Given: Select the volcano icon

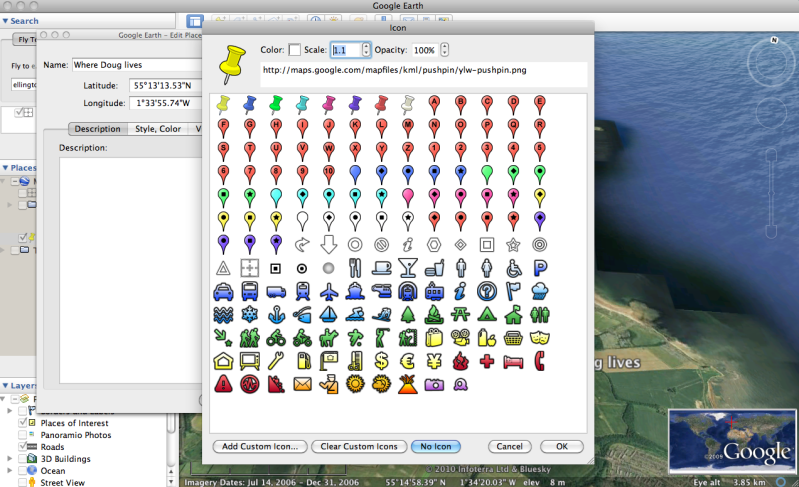Looking at the screenshot, I should (407, 384).
